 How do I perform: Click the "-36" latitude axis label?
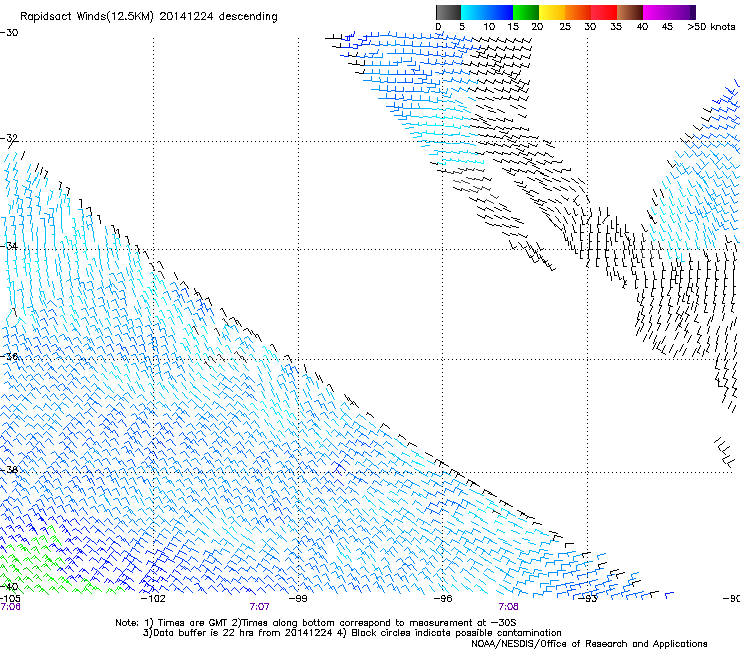[x=9, y=356]
